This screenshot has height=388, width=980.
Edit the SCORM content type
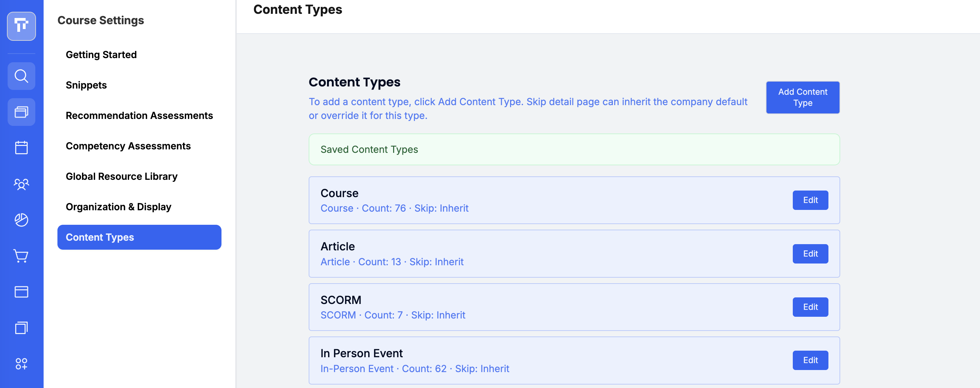click(x=810, y=307)
